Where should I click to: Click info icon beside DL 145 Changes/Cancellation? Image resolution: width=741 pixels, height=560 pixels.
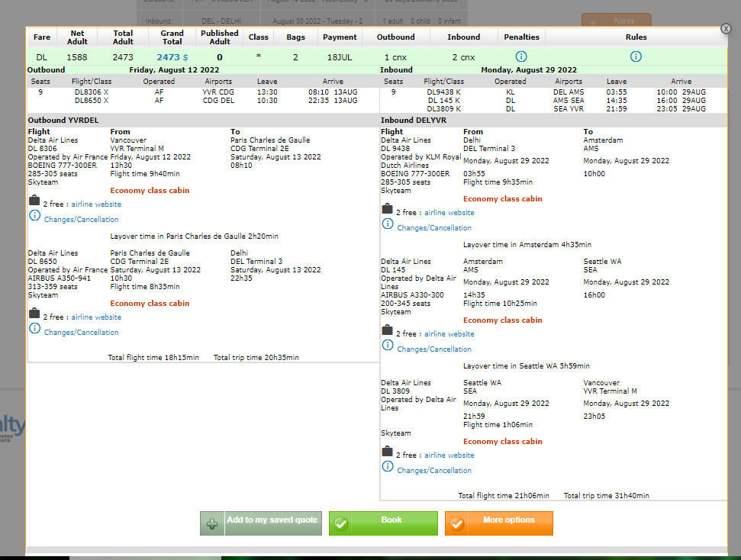[388, 346]
